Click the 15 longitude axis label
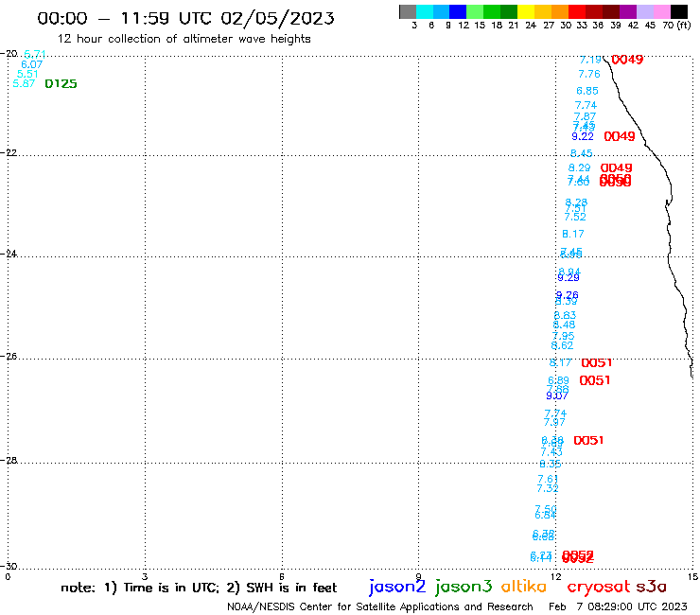The height and width of the screenshot is (615, 700). click(692, 577)
